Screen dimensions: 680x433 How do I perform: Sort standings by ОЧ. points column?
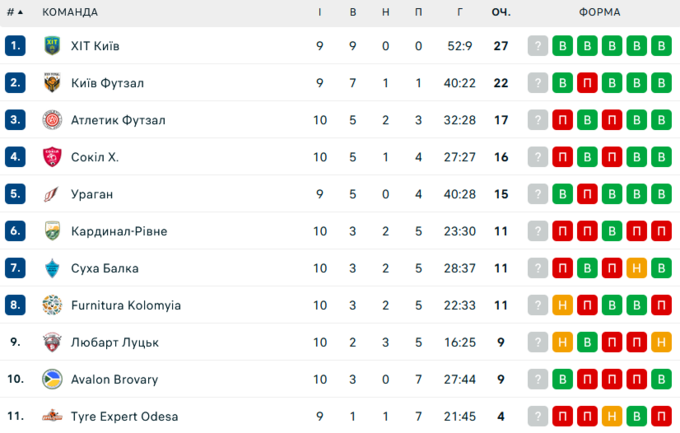pyautogui.click(x=501, y=12)
